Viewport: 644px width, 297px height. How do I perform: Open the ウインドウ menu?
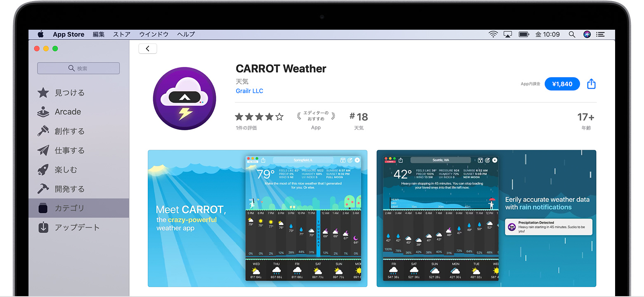tap(154, 34)
